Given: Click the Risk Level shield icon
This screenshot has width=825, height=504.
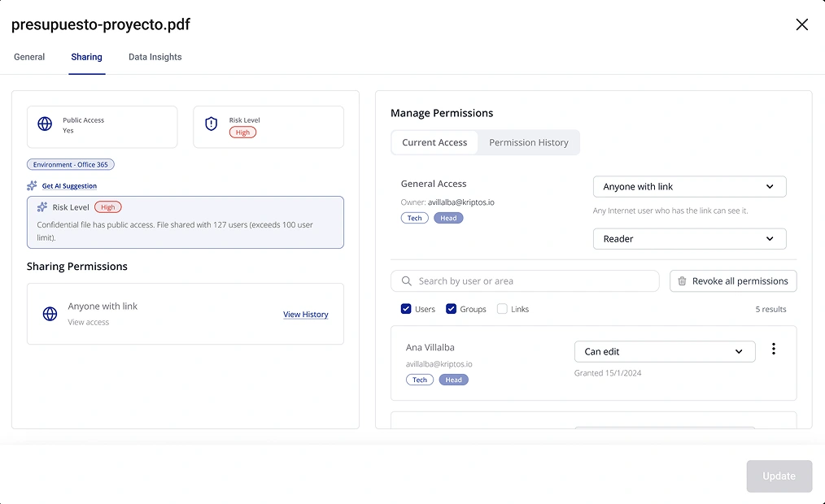Looking at the screenshot, I should 212,124.
